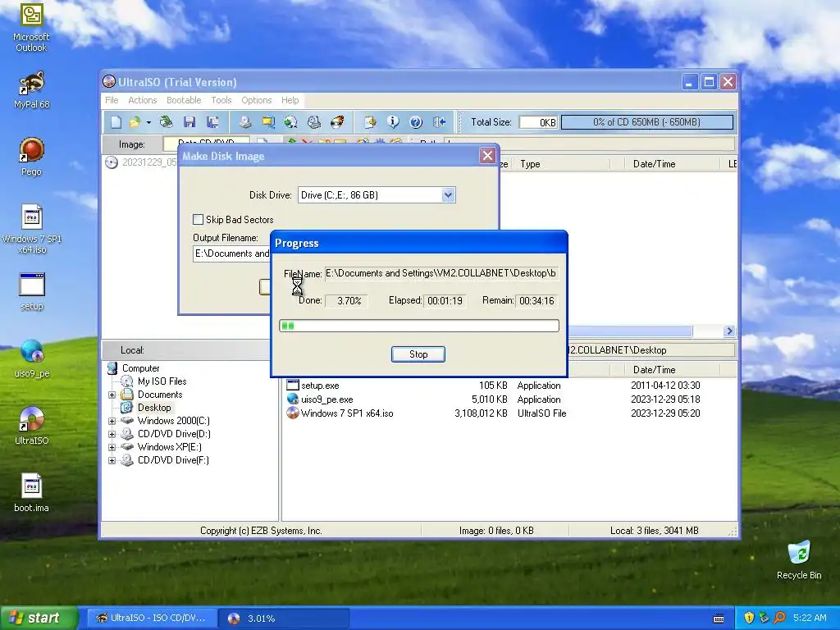Click the Save As toolbar icon
This screenshot has height=630, width=840.
212,122
